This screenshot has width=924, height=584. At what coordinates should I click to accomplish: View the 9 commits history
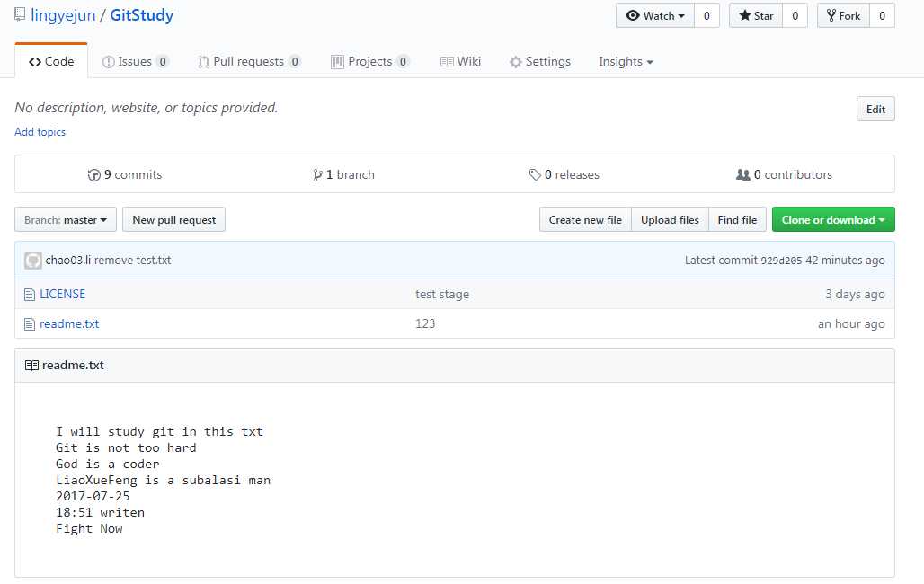coord(124,174)
